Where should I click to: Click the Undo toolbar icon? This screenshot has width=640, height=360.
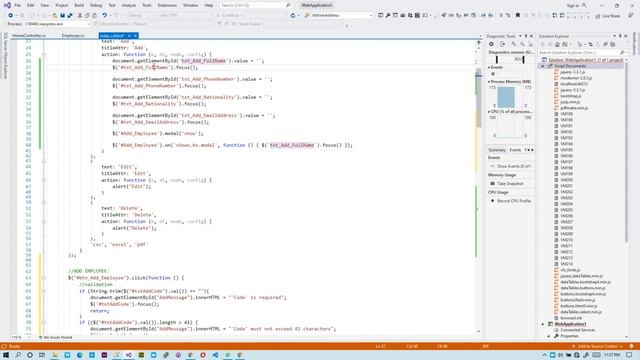click(104, 16)
